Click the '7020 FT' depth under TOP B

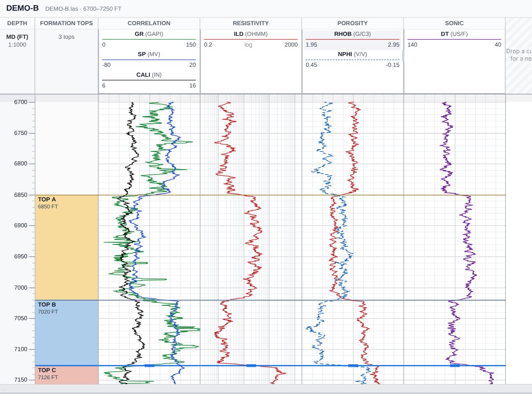[48, 312]
